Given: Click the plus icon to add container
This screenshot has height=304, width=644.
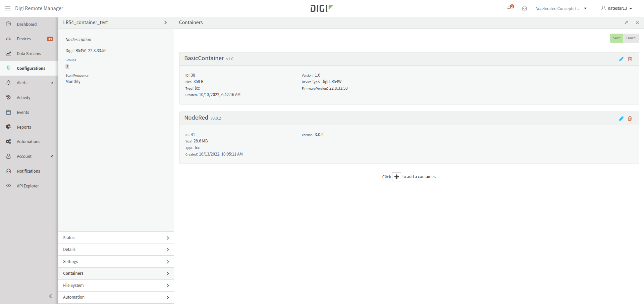Looking at the screenshot, I should (396, 177).
